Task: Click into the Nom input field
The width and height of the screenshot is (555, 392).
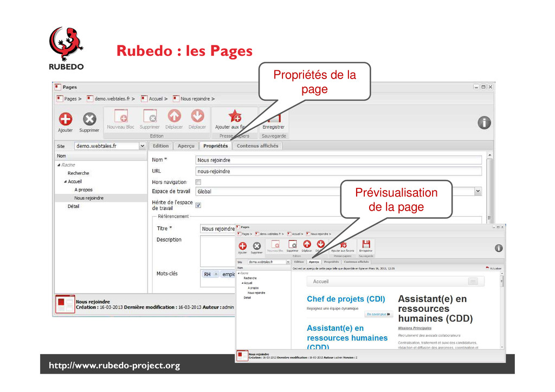Action: 338,160
